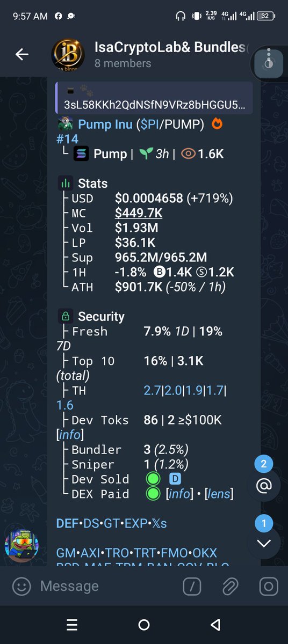
Task: Open the emoji picker smiley icon
Action: click(21, 586)
